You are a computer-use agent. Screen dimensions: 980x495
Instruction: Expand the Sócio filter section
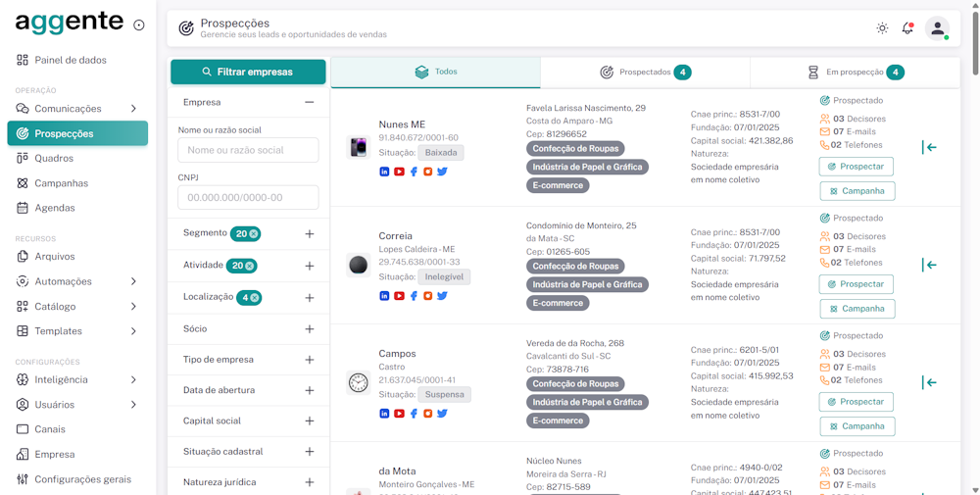point(310,328)
